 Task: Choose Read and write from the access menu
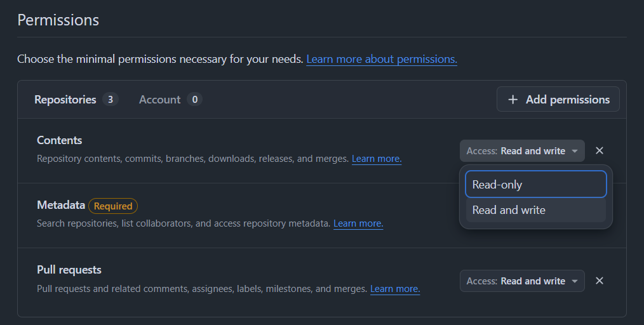pyautogui.click(x=535, y=210)
